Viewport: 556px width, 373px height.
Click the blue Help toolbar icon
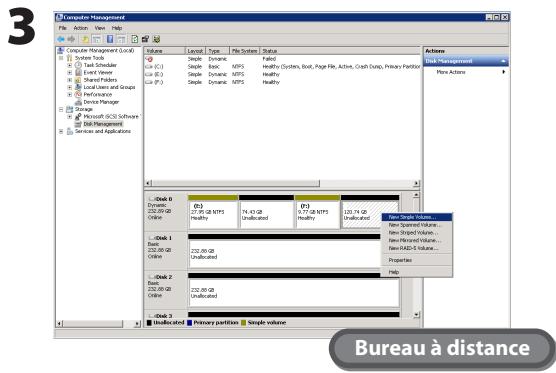[x=110, y=39]
